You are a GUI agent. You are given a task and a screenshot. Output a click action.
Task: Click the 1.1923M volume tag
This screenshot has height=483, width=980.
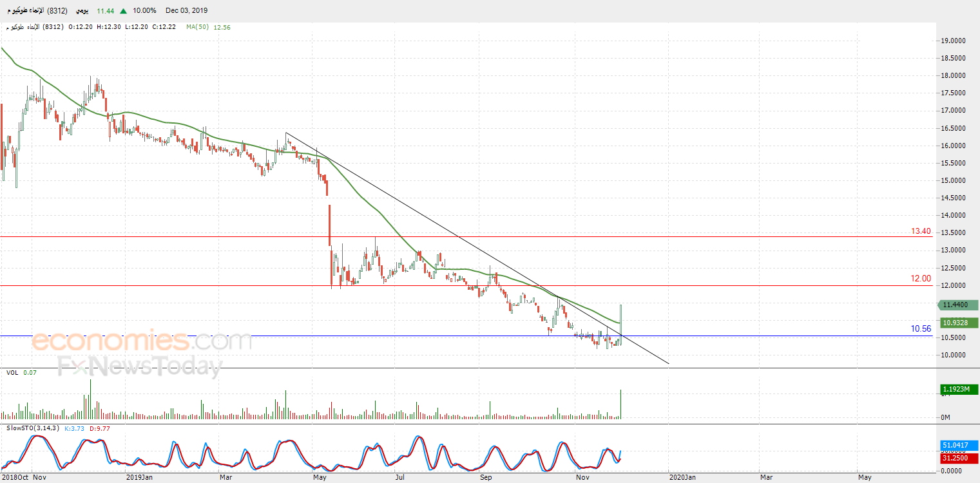tap(959, 389)
